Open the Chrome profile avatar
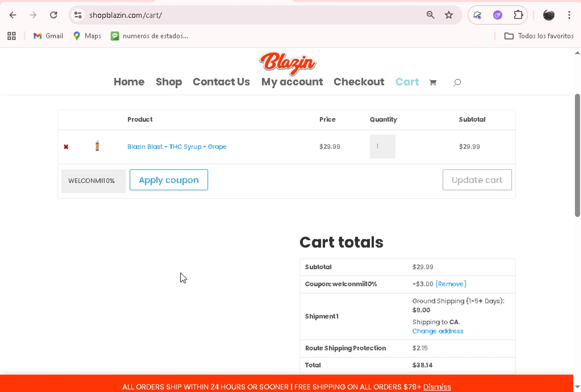Viewport: 581px width, 392px height. [549, 15]
